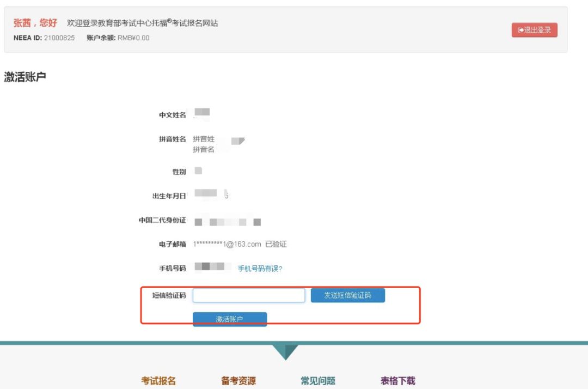588x389 pixels.
Task: Click the 发送短信验证码 button
Action: [x=348, y=295]
